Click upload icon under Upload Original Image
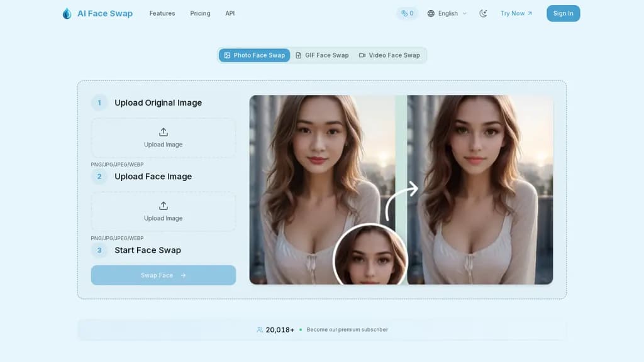 pyautogui.click(x=164, y=132)
